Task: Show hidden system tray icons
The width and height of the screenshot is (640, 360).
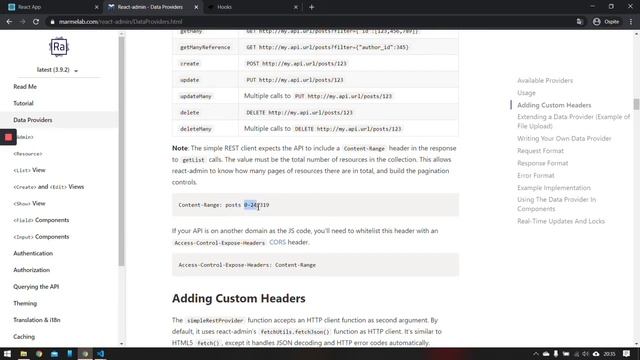Action: [536, 354]
